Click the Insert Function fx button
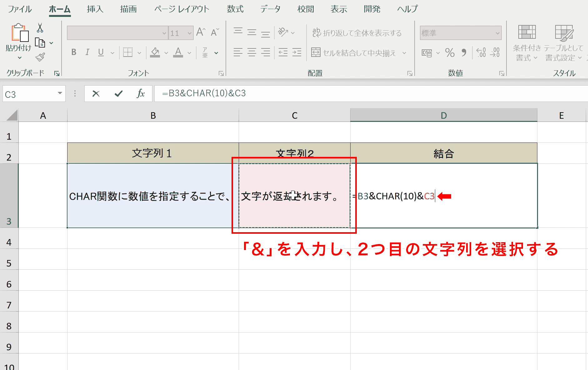 141,93
